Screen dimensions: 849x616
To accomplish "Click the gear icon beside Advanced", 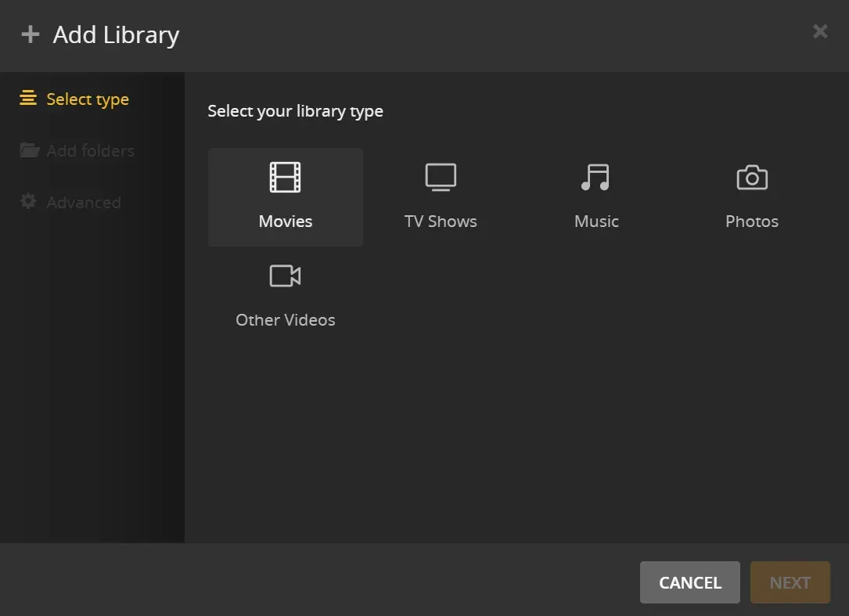I will point(28,202).
